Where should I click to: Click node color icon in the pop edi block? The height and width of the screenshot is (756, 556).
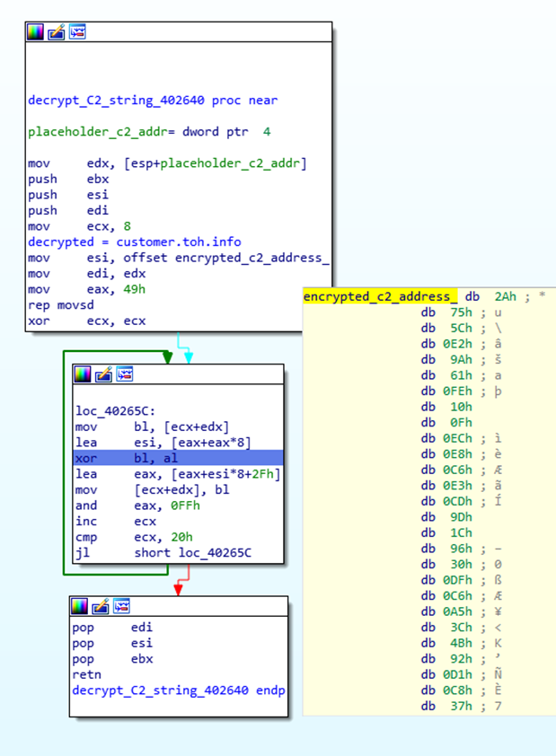(x=80, y=606)
